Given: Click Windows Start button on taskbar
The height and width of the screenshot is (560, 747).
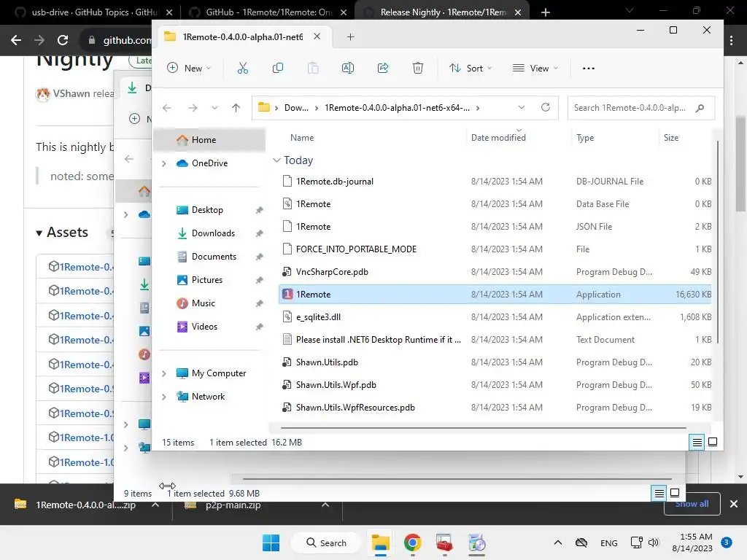Looking at the screenshot, I should coord(271,542).
